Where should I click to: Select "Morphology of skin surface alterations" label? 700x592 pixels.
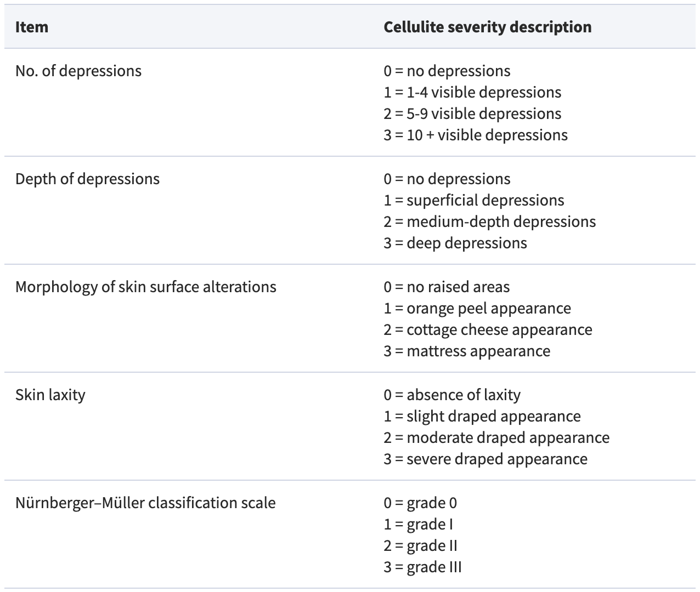pos(146,287)
